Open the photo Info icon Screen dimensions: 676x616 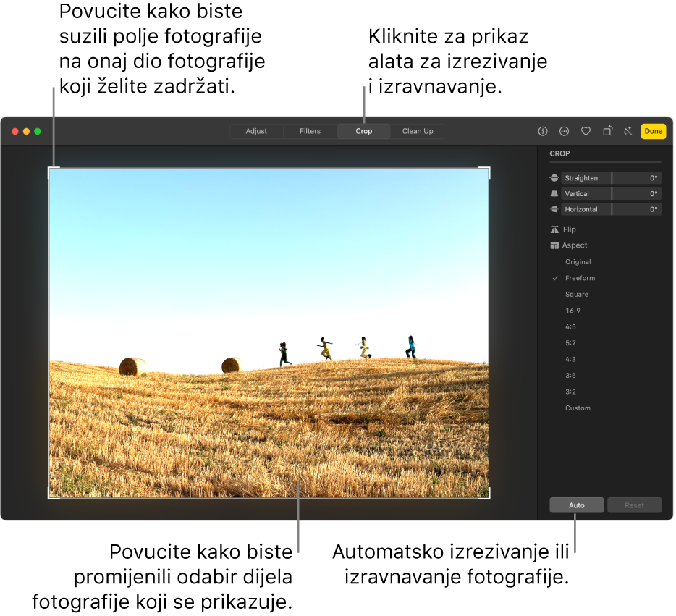[x=543, y=131]
